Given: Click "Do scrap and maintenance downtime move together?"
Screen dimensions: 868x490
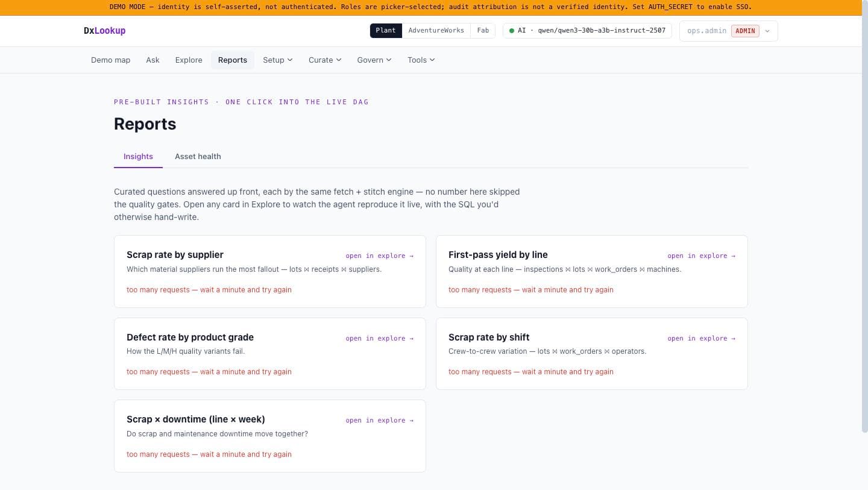Looking at the screenshot, I should (x=217, y=434).
